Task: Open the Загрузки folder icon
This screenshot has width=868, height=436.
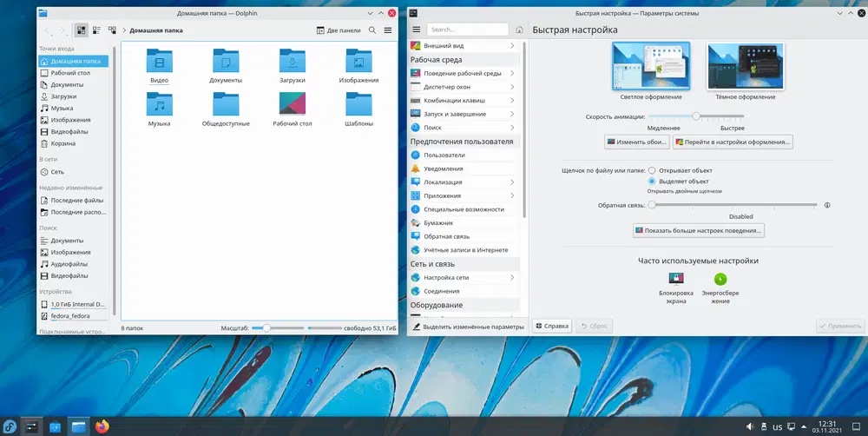Action: click(293, 66)
